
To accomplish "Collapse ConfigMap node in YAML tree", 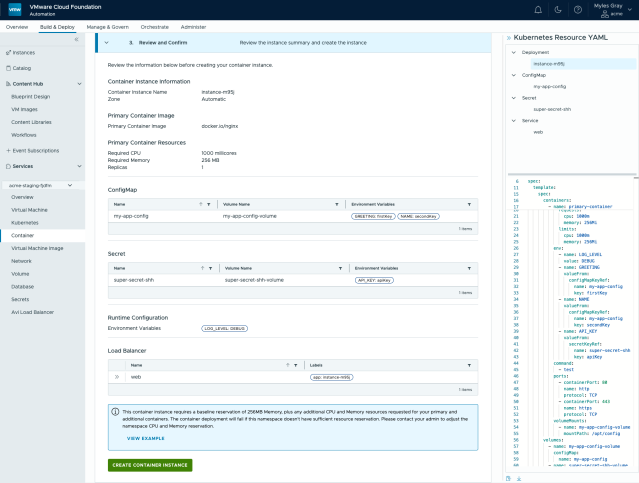I will (514, 75).
